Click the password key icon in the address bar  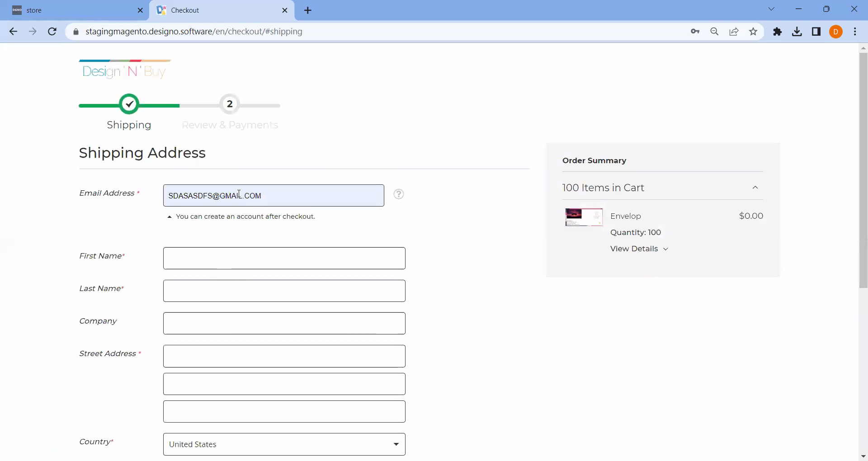point(695,32)
